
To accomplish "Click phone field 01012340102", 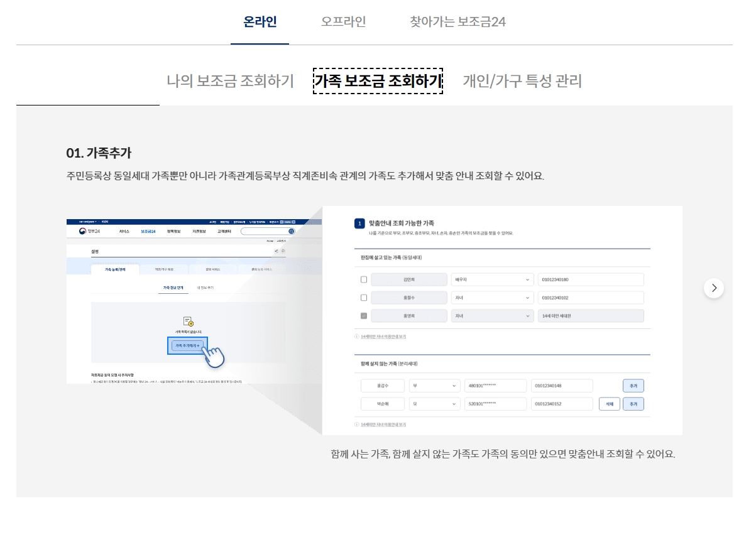I will pyautogui.click(x=591, y=298).
